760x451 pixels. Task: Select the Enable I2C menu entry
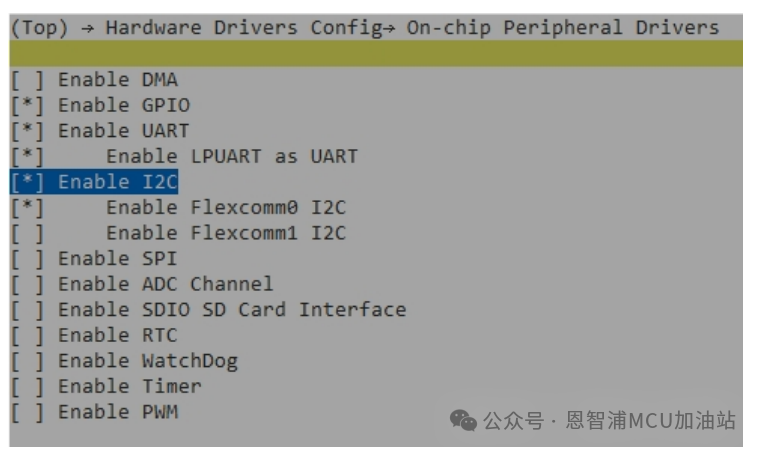[118, 182]
